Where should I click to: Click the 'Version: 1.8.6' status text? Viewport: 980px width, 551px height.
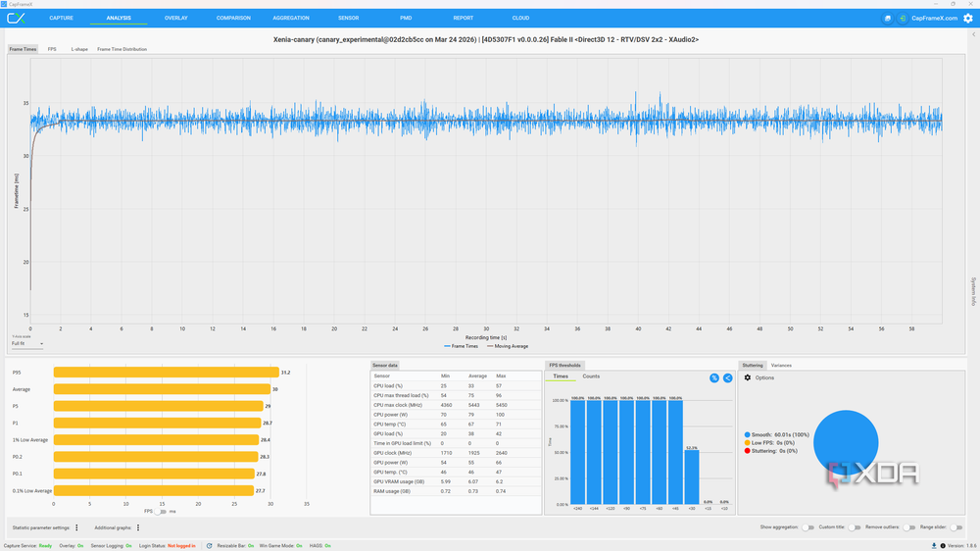(962, 545)
